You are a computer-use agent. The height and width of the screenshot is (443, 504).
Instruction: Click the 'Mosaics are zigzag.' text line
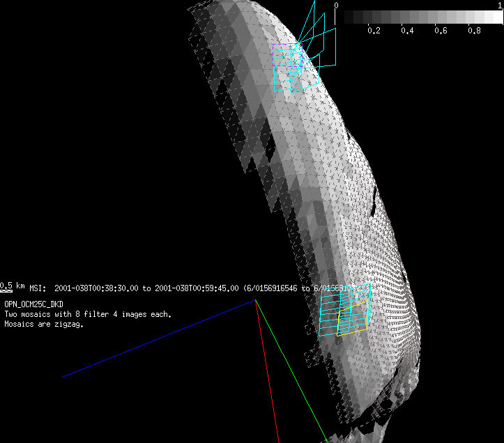[44, 325]
